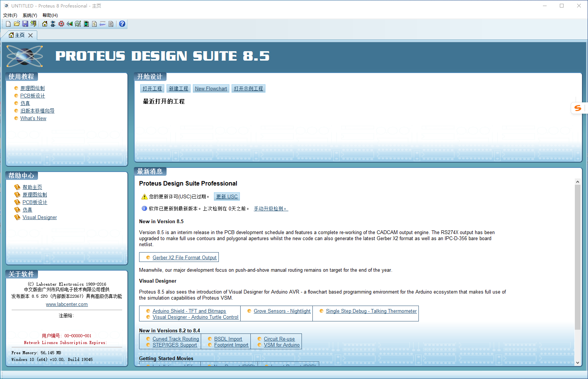Click the Sogou input method S icon

coord(578,108)
